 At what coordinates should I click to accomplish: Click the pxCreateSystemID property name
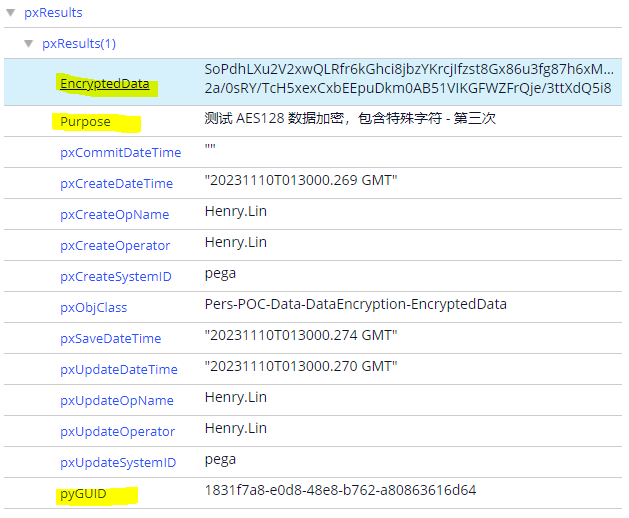click(x=116, y=277)
